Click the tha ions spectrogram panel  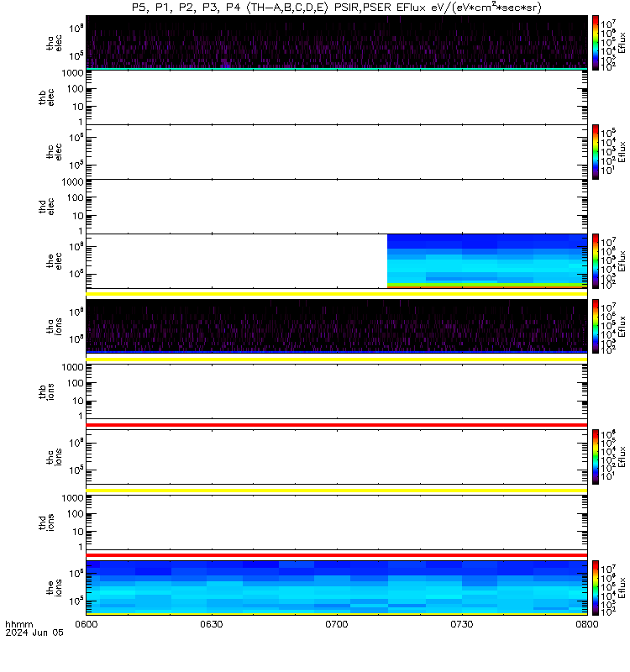point(337,326)
